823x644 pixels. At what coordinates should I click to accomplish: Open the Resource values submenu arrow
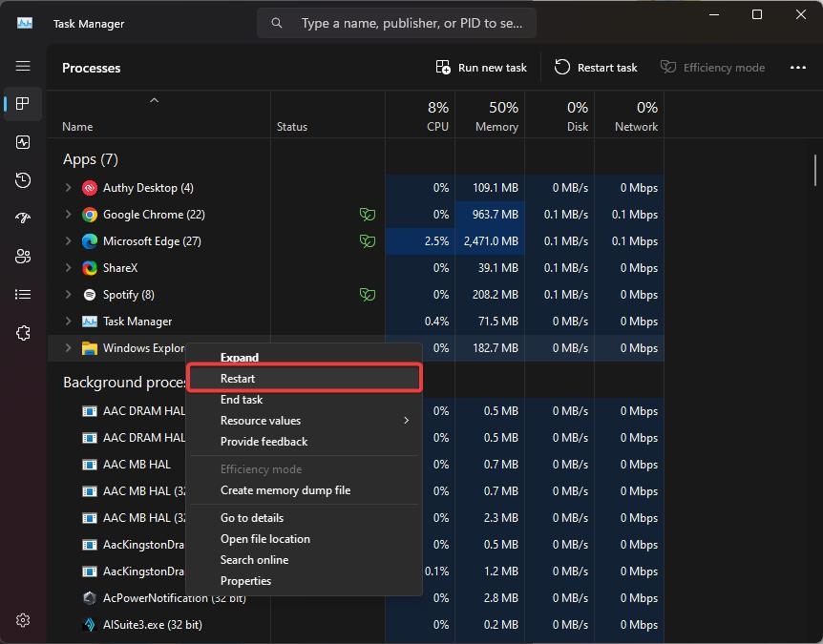pyautogui.click(x=407, y=421)
